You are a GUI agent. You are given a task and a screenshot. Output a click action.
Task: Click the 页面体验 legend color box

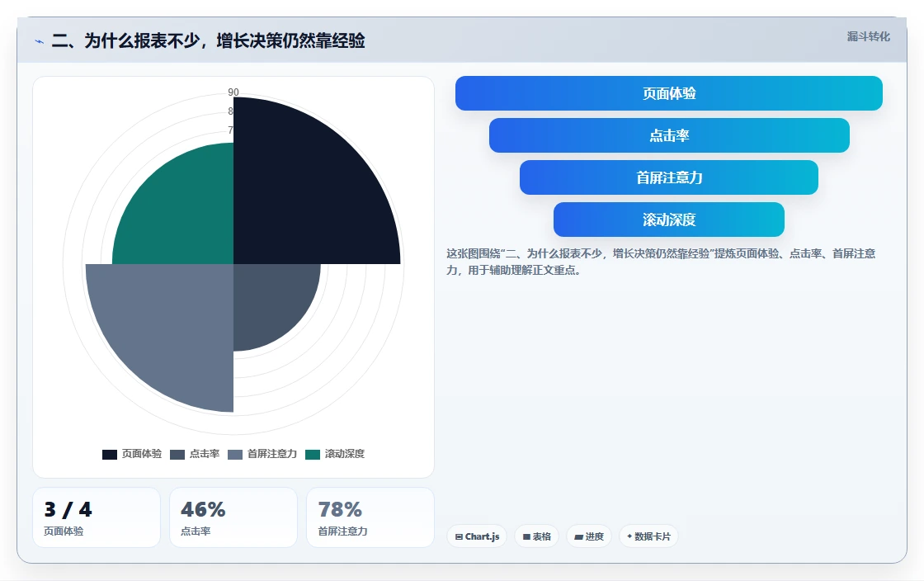(x=110, y=454)
